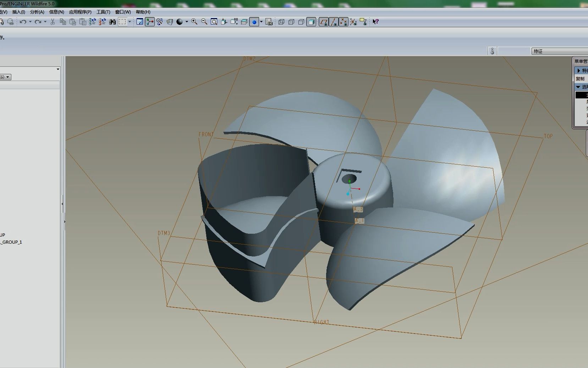Click the Zoom In magnifier
The image size is (588, 368).
click(x=194, y=22)
